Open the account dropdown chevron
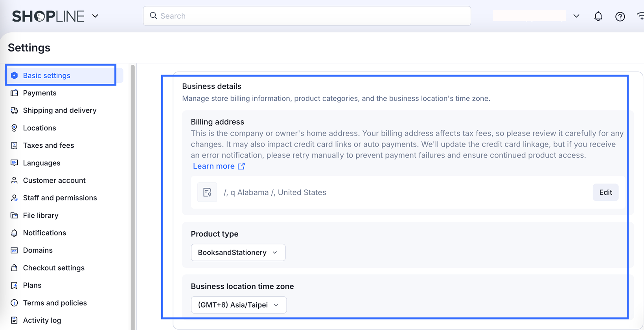Image resolution: width=644 pixels, height=330 pixels. [x=576, y=16]
